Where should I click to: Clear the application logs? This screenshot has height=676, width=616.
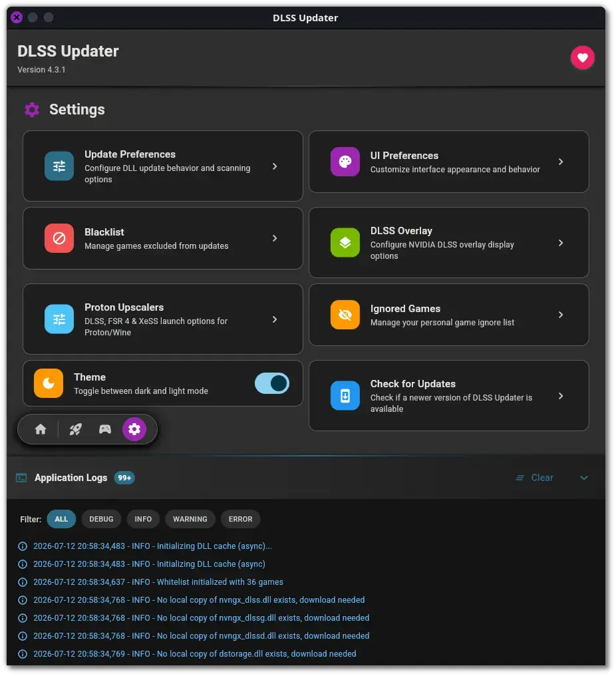[x=535, y=478]
